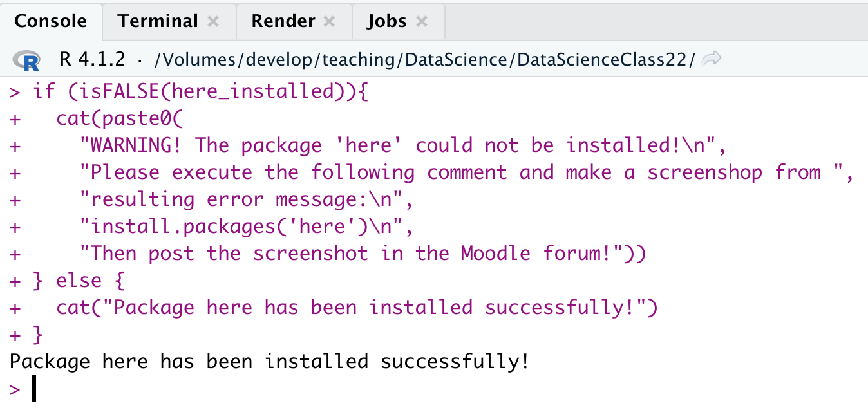Close the Render tab with its x
Screen dimensions: 868x408
pos(329,22)
